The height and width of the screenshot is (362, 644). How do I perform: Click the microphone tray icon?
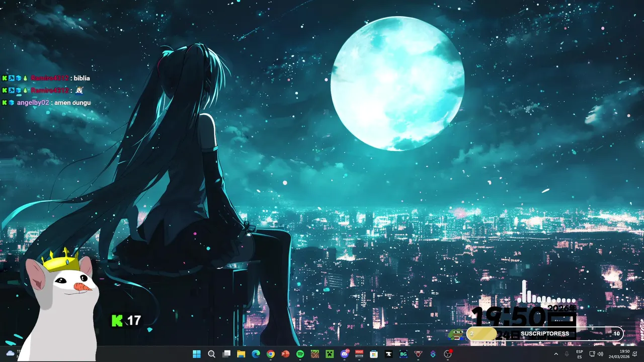[x=567, y=354]
